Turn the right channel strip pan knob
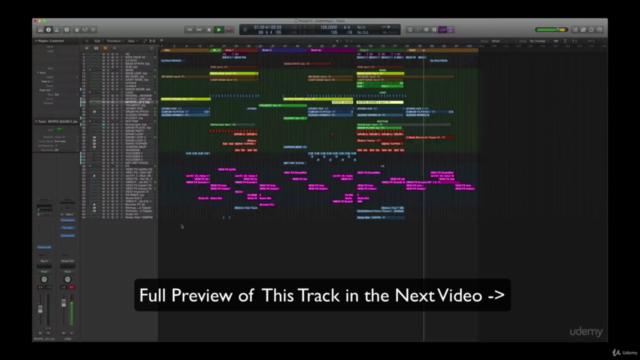This screenshot has width=640, height=360. tap(67, 280)
